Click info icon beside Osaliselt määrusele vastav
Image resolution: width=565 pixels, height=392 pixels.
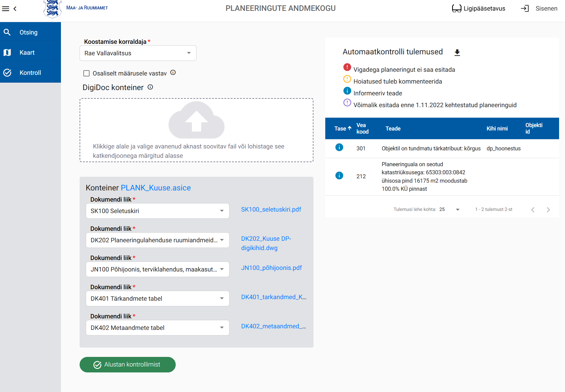tap(173, 73)
